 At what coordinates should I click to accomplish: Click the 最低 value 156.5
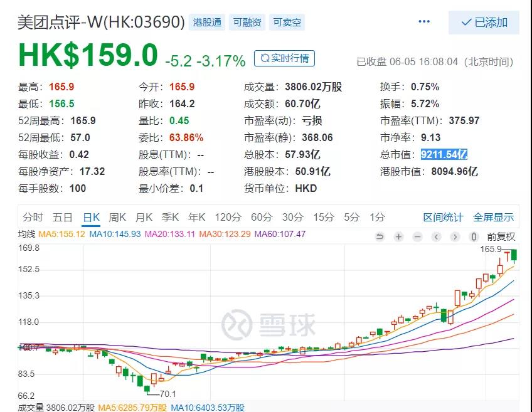pyautogui.click(x=61, y=103)
